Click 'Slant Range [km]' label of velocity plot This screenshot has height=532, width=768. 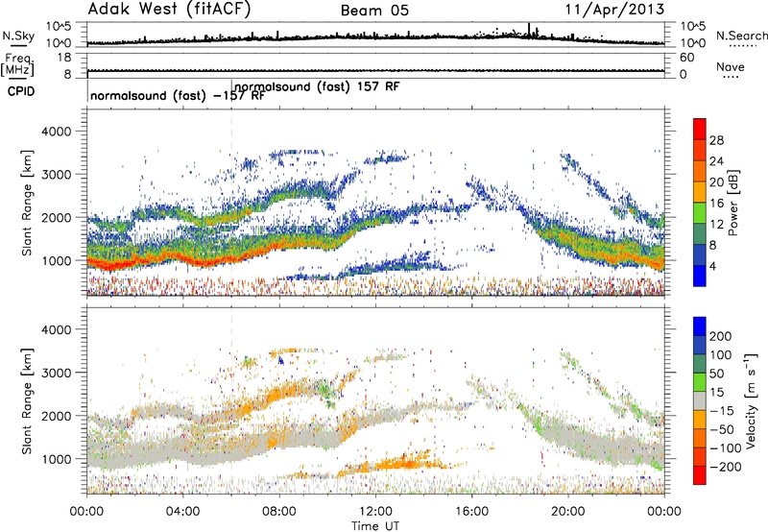[27, 400]
